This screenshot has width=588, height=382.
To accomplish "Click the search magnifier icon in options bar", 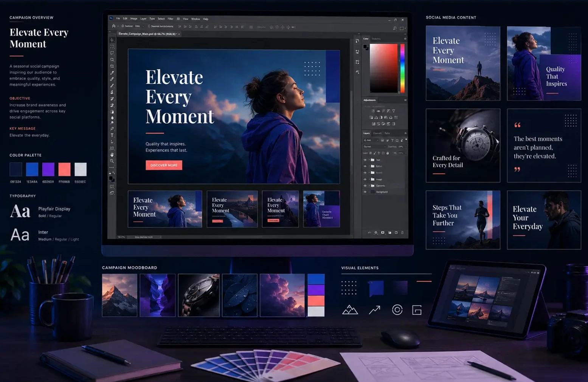I will [395, 28].
